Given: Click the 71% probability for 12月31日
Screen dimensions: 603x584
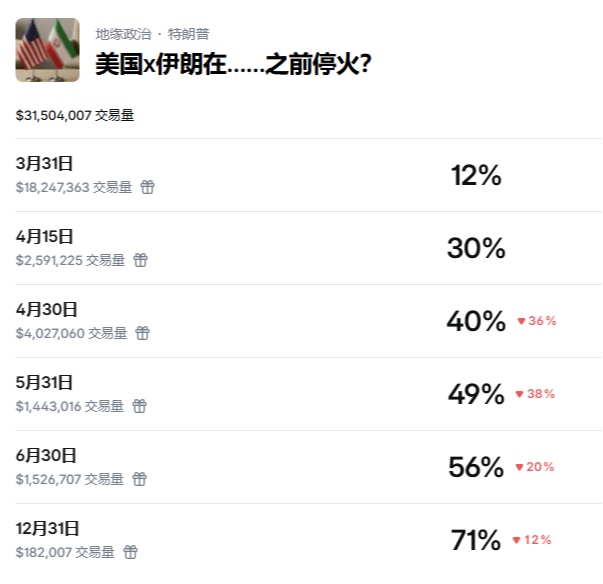Looking at the screenshot, I should click(476, 541).
